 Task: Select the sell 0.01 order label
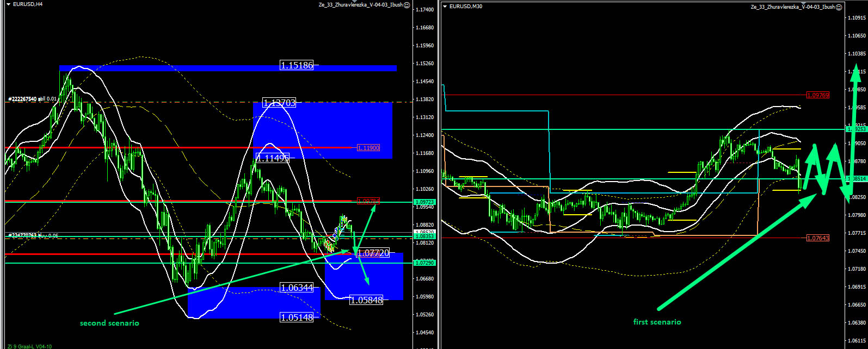[33, 99]
